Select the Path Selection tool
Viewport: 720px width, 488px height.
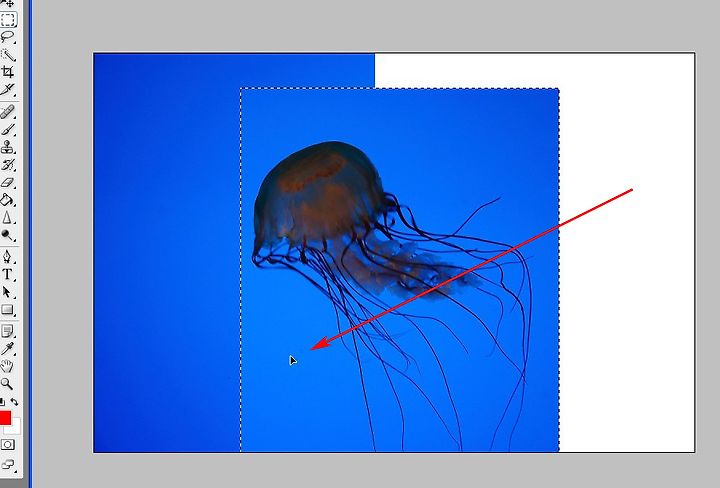[8, 292]
